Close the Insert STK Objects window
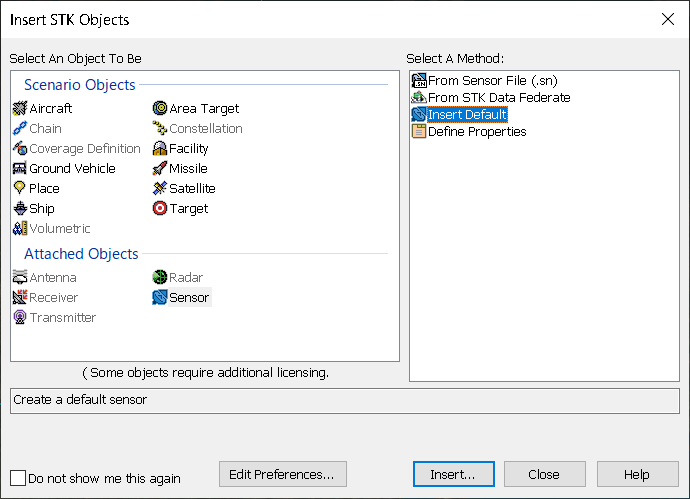690x499 pixels. (668, 19)
